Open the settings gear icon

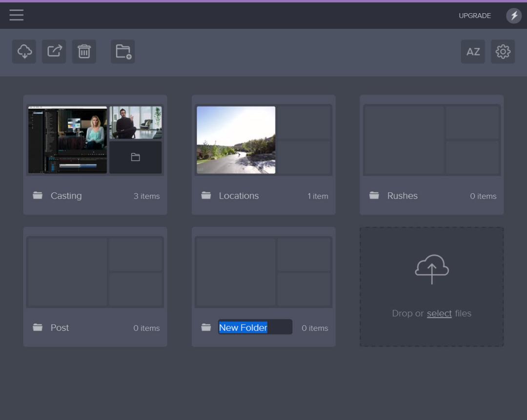click(x=503, y=51)
